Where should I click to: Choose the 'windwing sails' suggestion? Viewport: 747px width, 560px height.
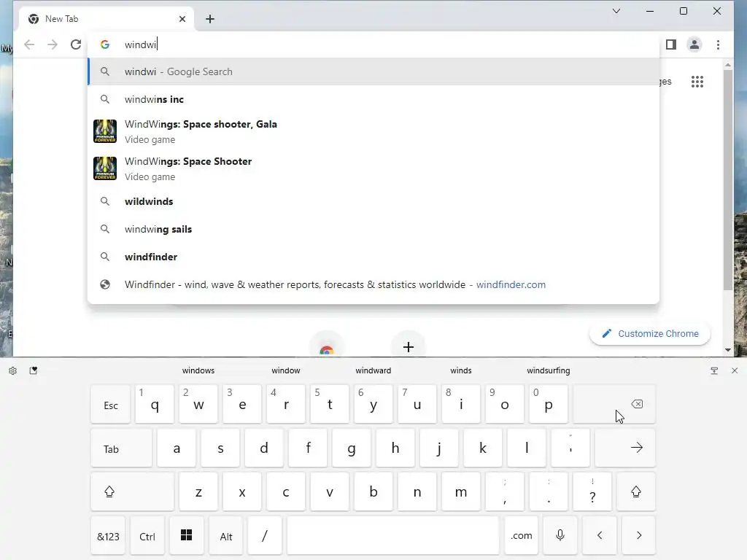tap(373, 229)
